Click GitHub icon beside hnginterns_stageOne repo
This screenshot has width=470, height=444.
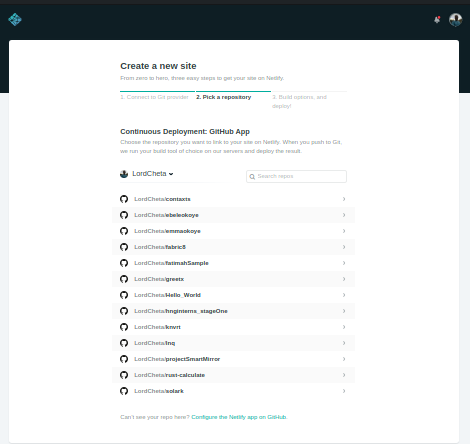124,311
